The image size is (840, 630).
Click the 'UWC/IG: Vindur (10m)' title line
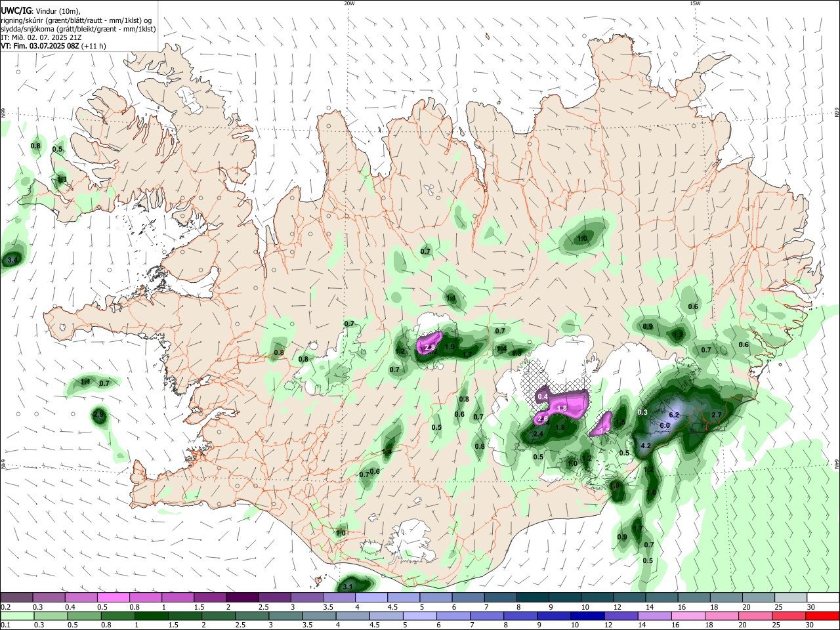[40, 10]
